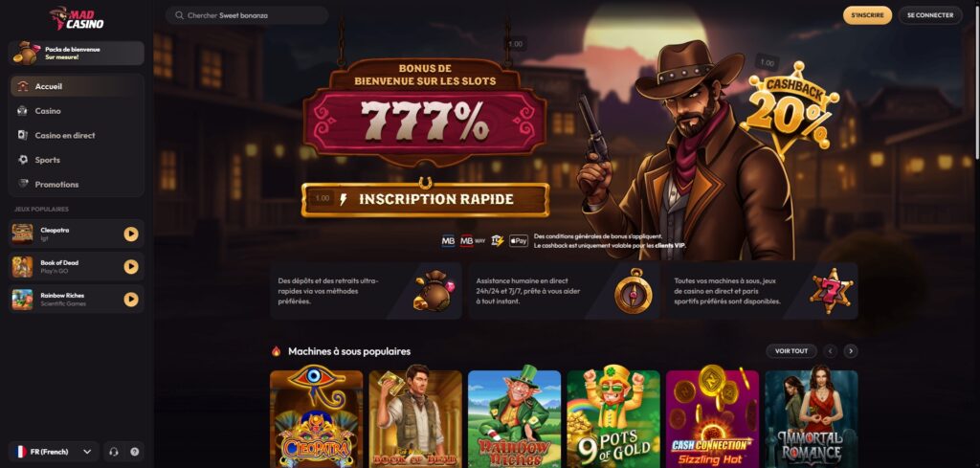Image resolution: width=980 pixels, height=468 pixels.
Task: Click the Mad Casino logo
Action: tap(77, 18)
